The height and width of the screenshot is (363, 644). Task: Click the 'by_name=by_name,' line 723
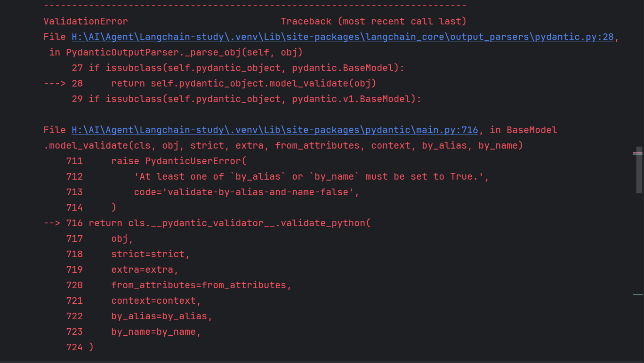[x=156, y=331]
